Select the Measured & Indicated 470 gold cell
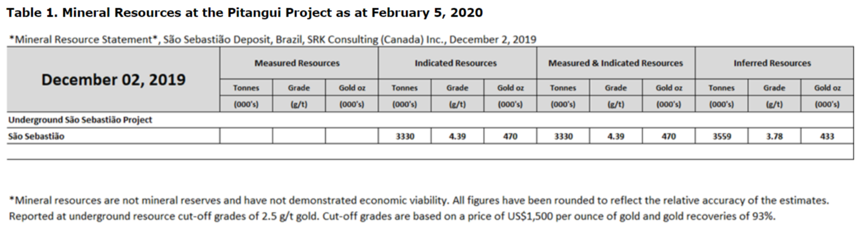Screen dimensions: 868x237 click(669, 136)
